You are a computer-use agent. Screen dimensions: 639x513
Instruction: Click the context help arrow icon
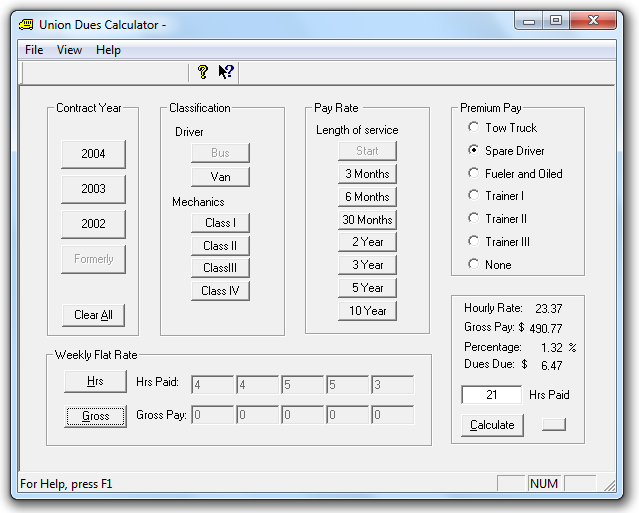(x=226, y=72)
